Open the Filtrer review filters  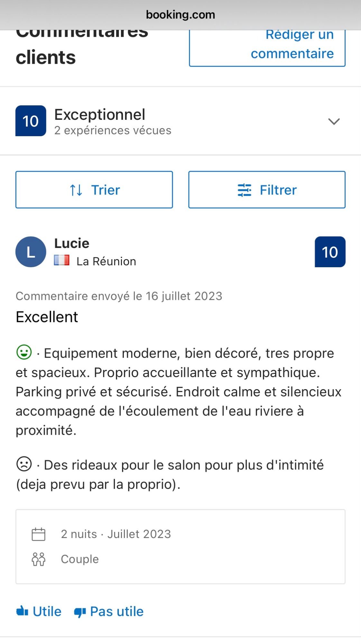click(267, 190)
